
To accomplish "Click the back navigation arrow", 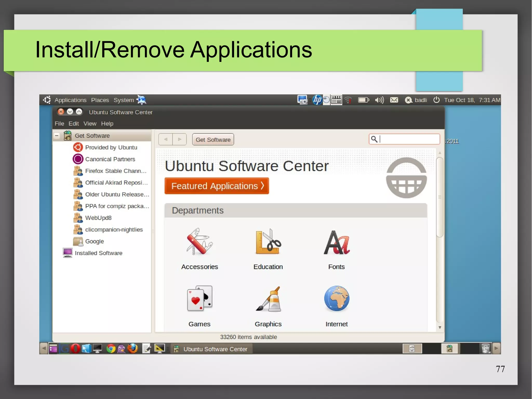I will pyautogui.click(x=165, y=139).
